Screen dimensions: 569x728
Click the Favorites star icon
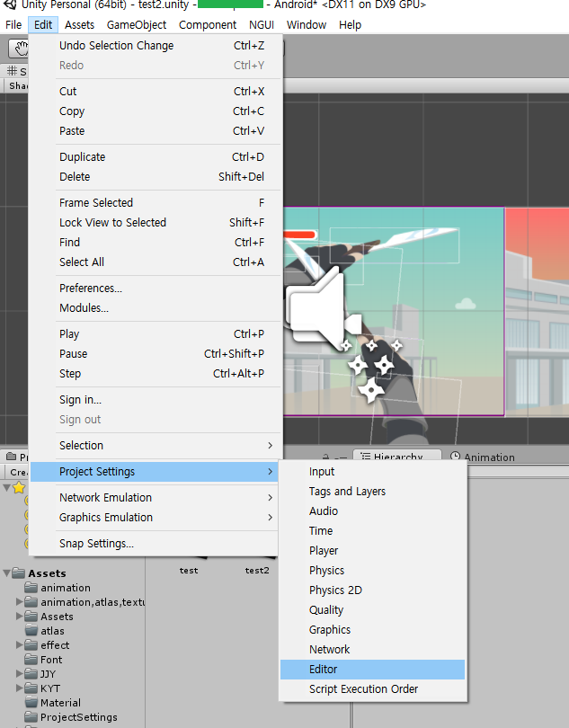tap(17, 488)
